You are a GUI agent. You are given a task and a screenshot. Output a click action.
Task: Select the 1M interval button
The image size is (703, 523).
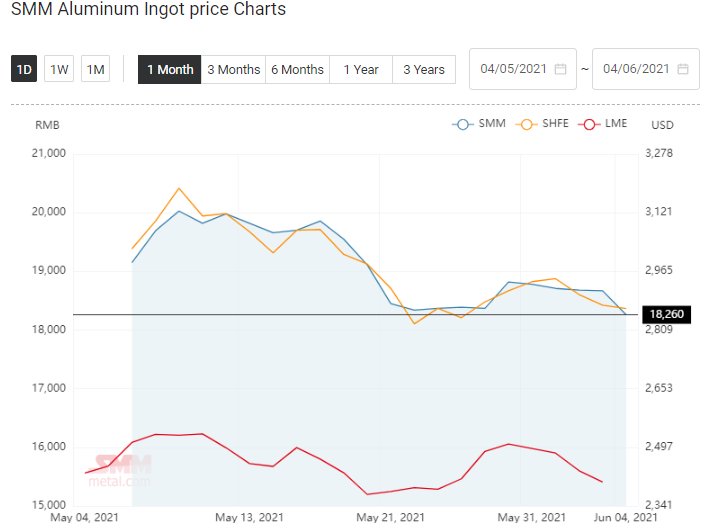95,69
